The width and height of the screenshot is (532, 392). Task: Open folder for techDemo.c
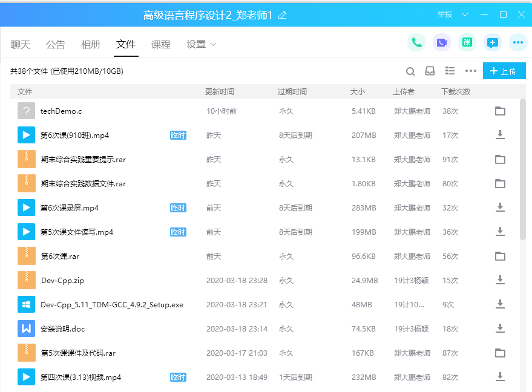pyautogui.click(x=500, y=111)
